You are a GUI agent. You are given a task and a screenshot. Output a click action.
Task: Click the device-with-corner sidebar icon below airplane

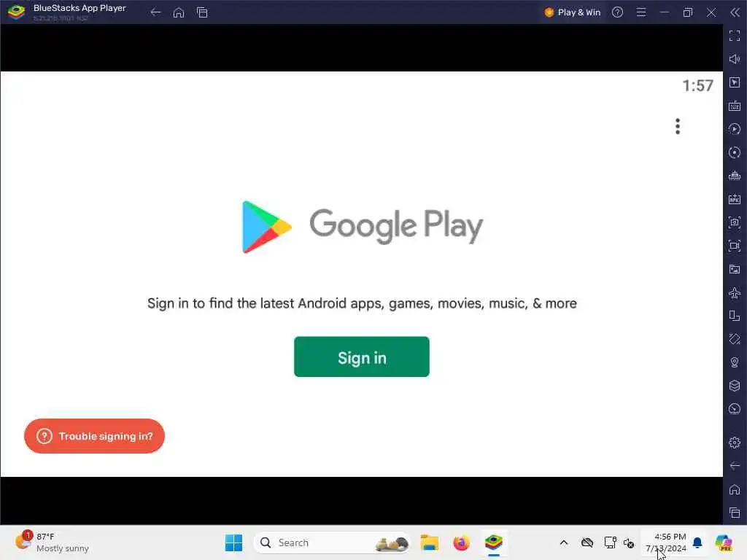click(x=735, y=316)
